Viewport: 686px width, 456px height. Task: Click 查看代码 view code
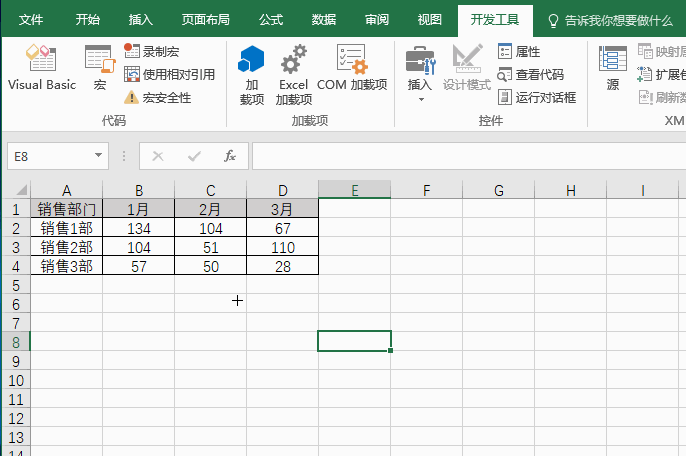point(530,74)
